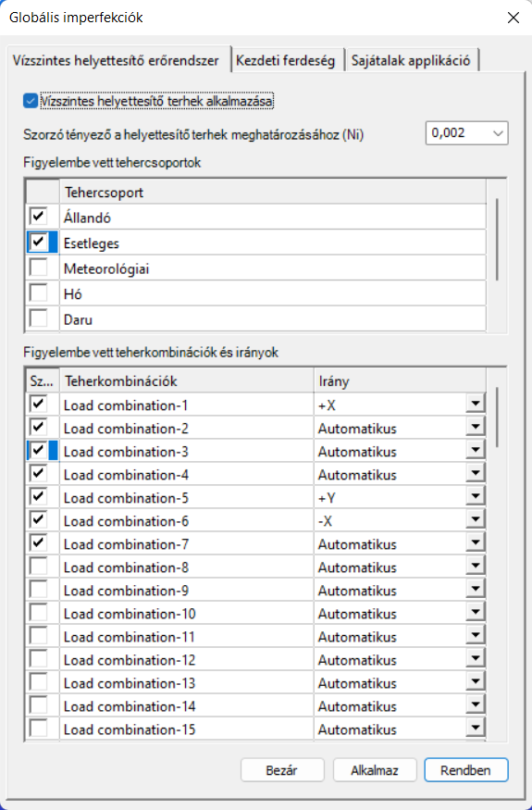The height and width of the screenshot is (810, 532).
Task: Click the Alkalmaz button
Action: pyautogui.click(x=375, y=770)
